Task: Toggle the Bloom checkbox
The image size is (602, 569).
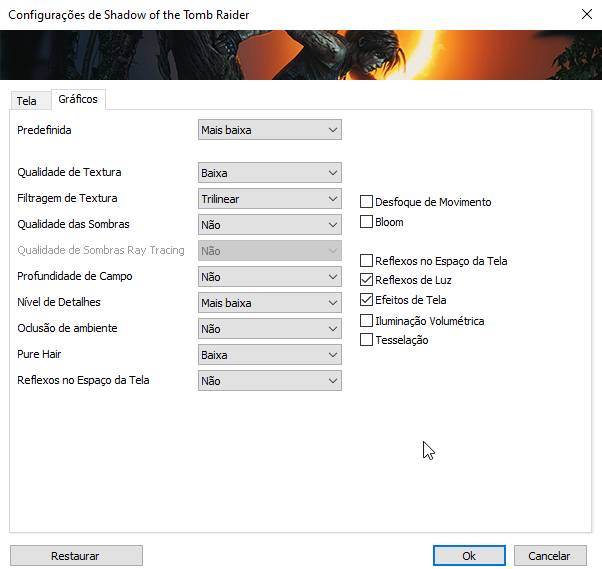Action: click(x=367, y=221)
